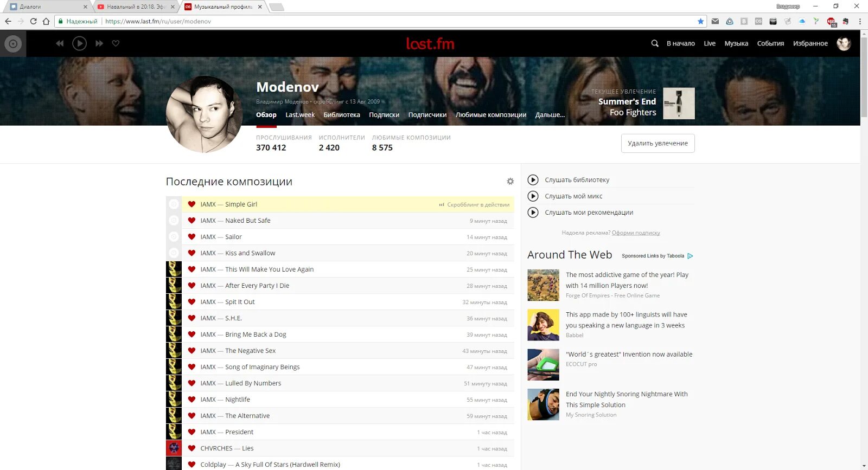868x470 pixels.
Task: Open the track Lulled By Numbers
Action: tap(253, 383)
